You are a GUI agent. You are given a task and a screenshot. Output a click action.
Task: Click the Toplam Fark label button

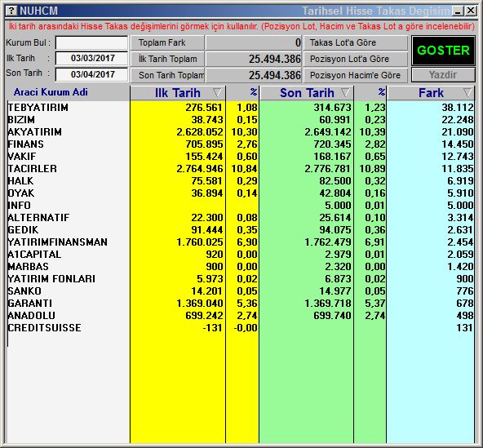(x=167, y=42)
